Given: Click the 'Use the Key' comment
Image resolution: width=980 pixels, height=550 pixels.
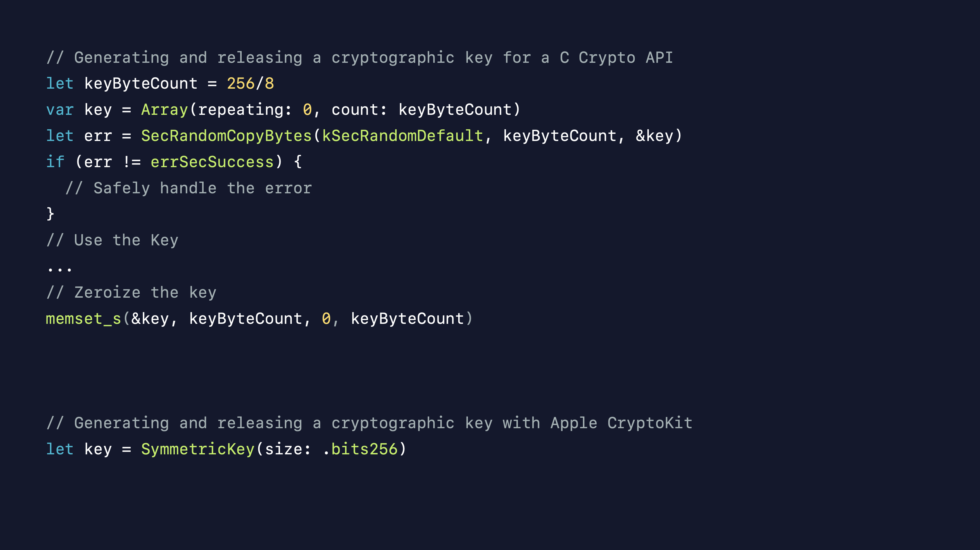Looking at the screenshot, I should (x=112, y=241).
